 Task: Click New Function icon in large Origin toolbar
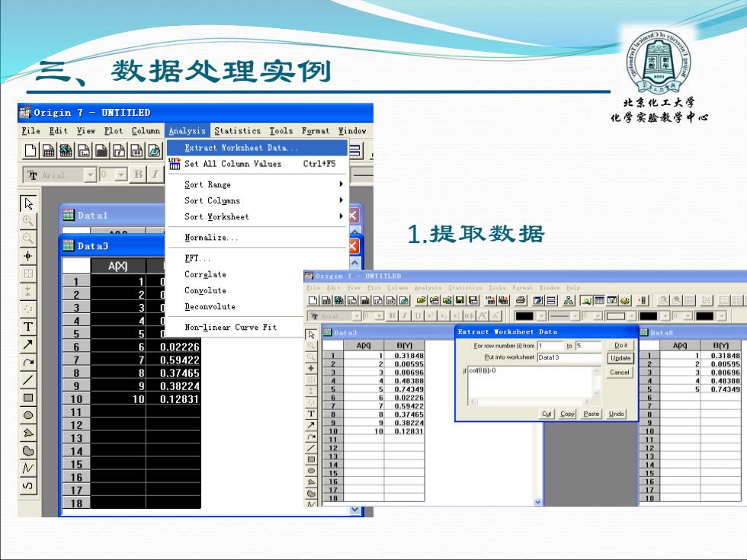pyautogui.click(x=119, y=151)
